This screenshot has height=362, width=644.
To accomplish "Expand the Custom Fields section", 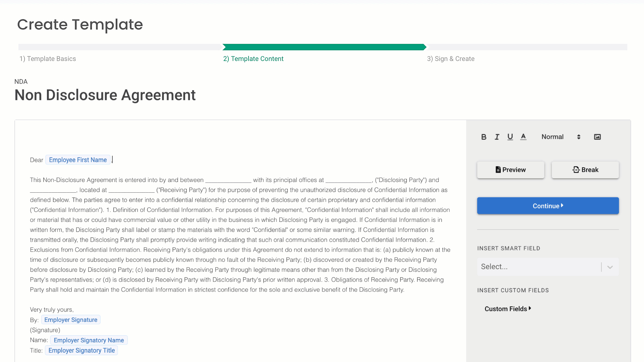I will pos(507,309).
